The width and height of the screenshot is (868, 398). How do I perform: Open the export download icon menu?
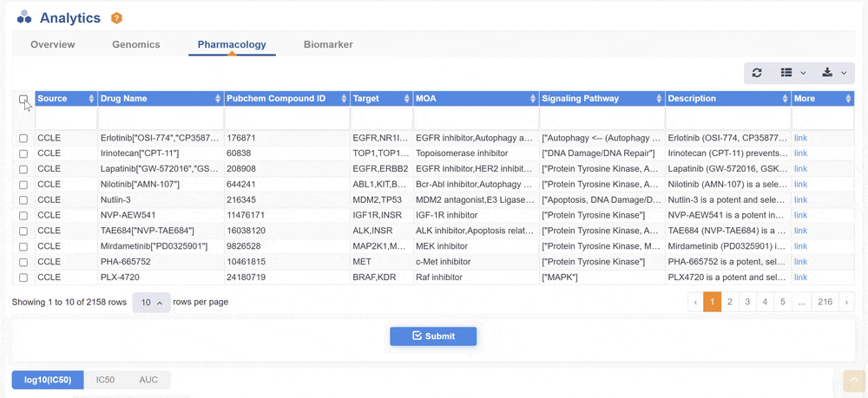pyautogui.click(x=833, y=73)
